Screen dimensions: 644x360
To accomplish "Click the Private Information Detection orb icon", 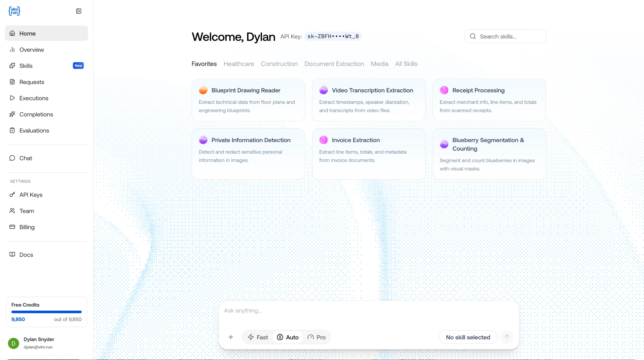I will (x=203, y=140).
